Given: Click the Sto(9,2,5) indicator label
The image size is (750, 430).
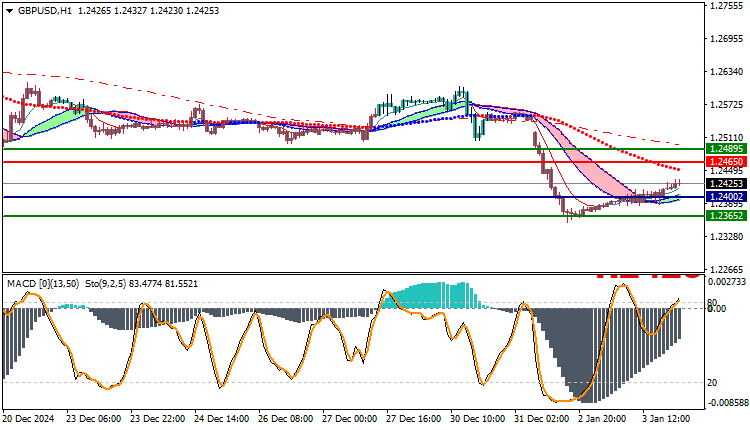Looking at the screenshot, I should tap(106, 284).
